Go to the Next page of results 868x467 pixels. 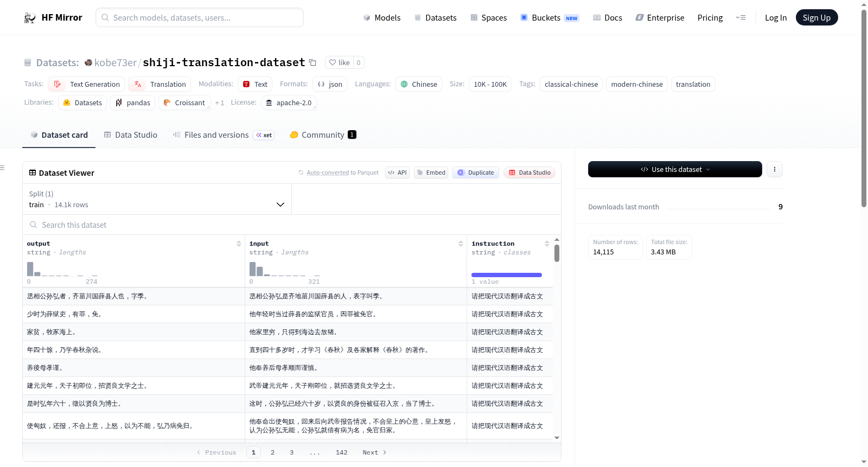pyautogui.click(x=374, y=452)
